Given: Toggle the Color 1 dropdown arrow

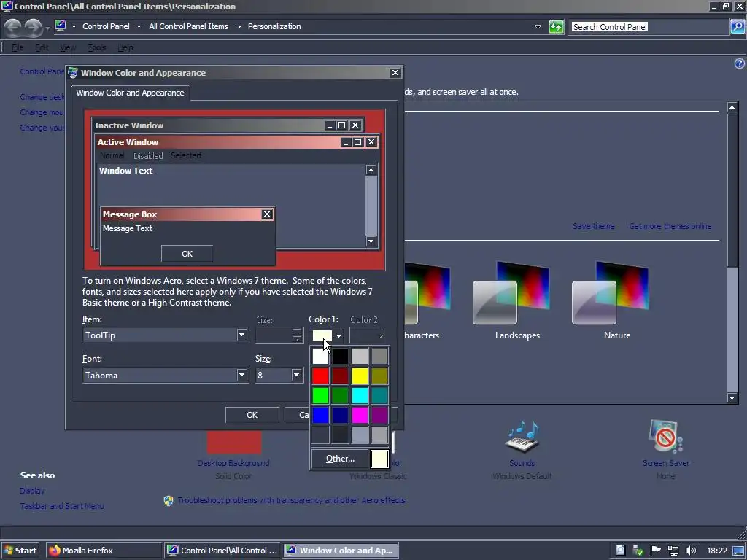Looking at the screenshot, I should point(338,335).
